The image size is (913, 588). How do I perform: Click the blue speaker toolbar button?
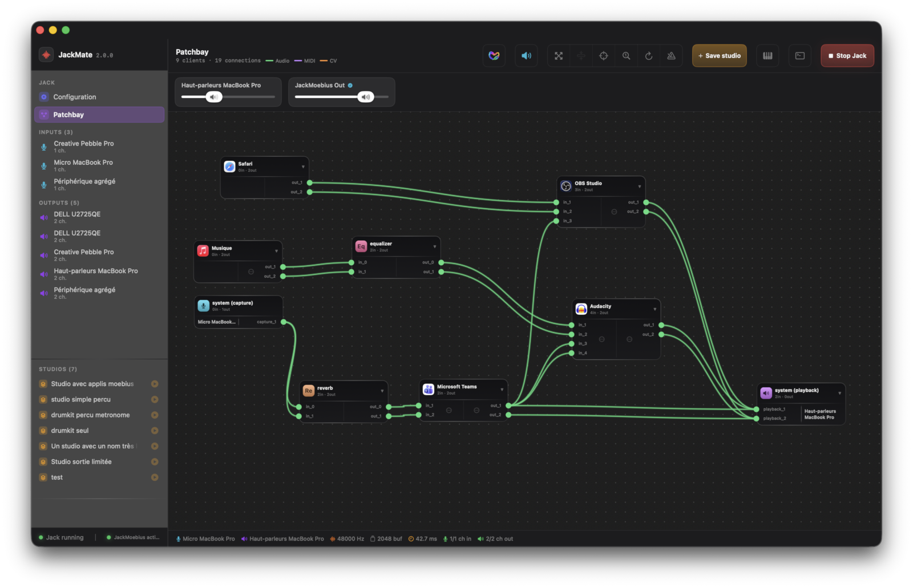click(526, 56)
